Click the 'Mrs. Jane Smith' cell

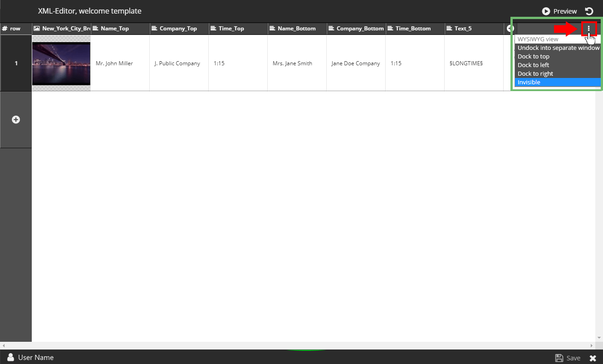tap(297, 63)
